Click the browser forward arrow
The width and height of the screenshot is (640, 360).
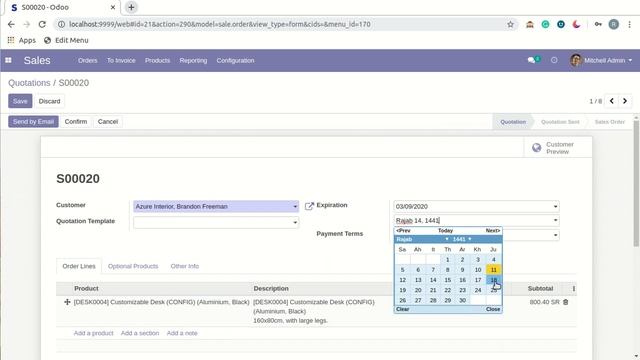click(27, 24)
